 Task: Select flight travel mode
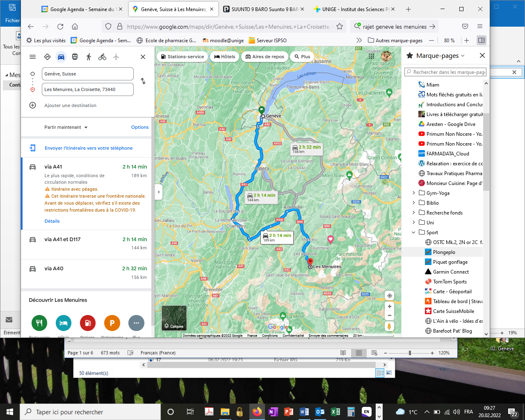pos(116,57)
